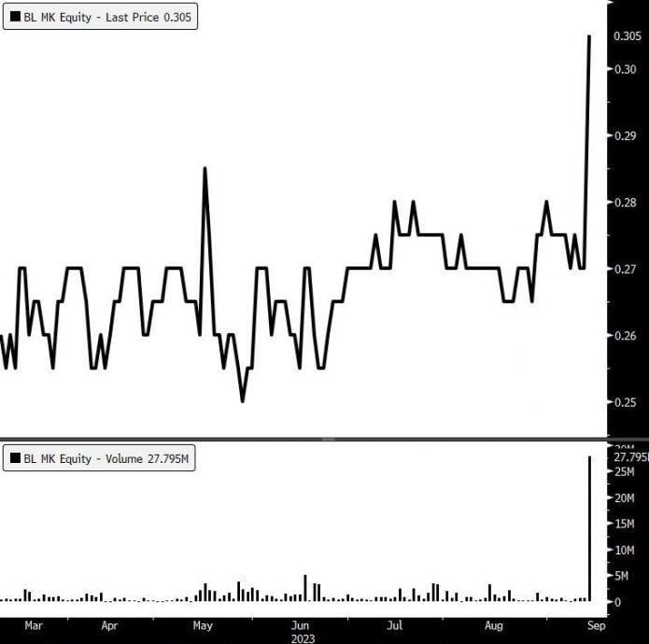
Task: Click the black swatch in Last Price legend
Action: click(x=14, y=17)
